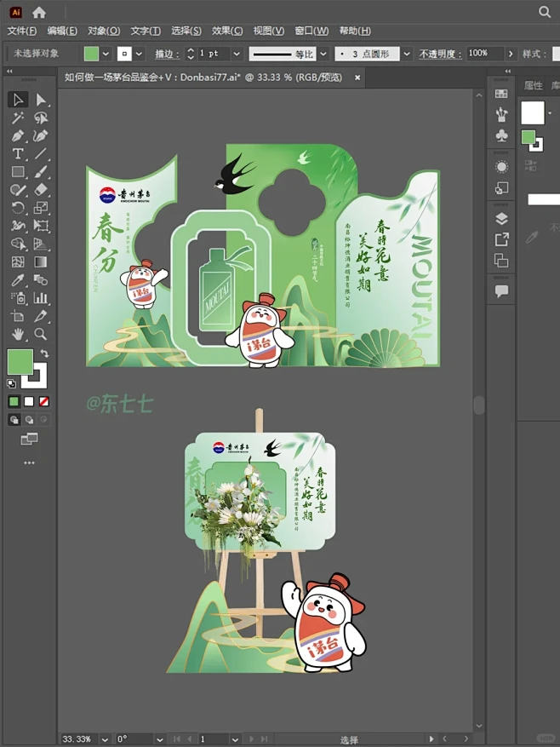Screen dimensions: 560x747
Task: Open the 对象(O) menu
Action: [x=104, y=31]
